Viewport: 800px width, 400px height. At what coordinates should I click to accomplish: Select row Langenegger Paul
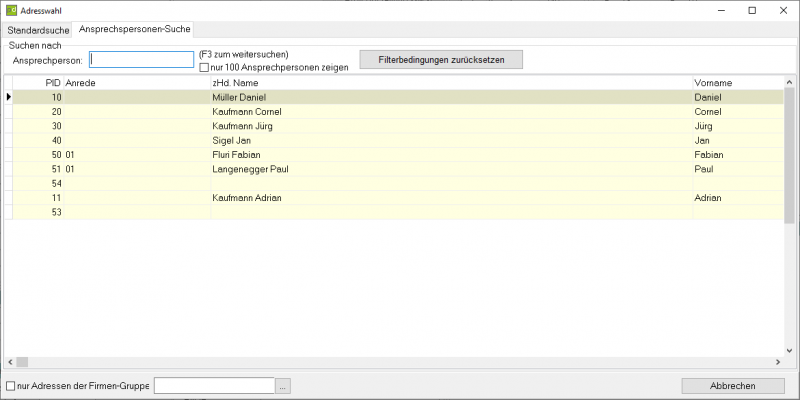tap(398, 169)
